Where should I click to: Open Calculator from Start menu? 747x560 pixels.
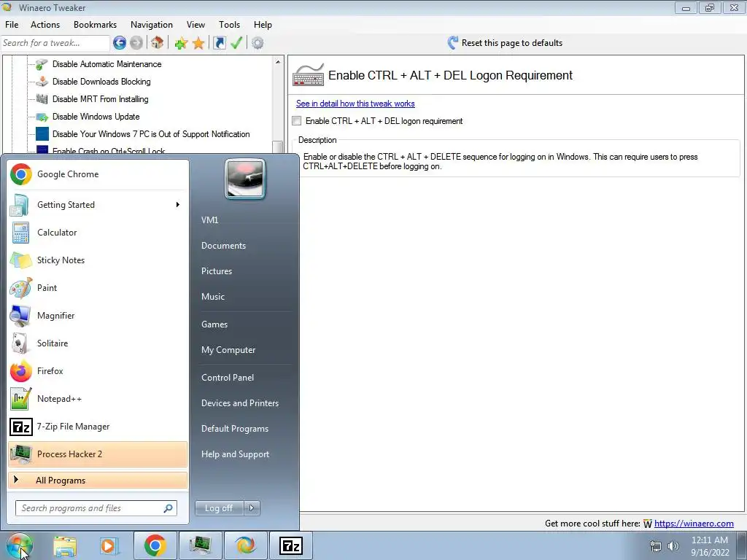pos(97,233)
